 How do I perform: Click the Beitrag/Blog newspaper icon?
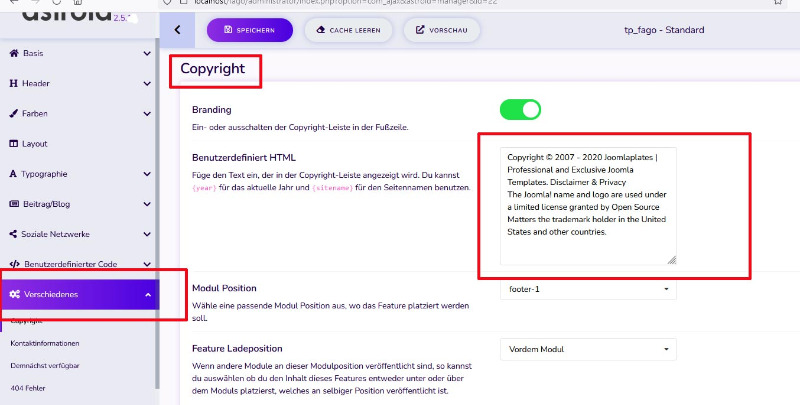click(x=14, y=204)
